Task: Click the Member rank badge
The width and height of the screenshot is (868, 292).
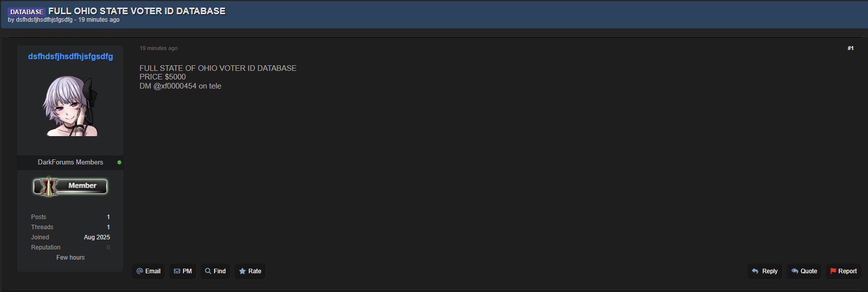Action: pos(70,186)
